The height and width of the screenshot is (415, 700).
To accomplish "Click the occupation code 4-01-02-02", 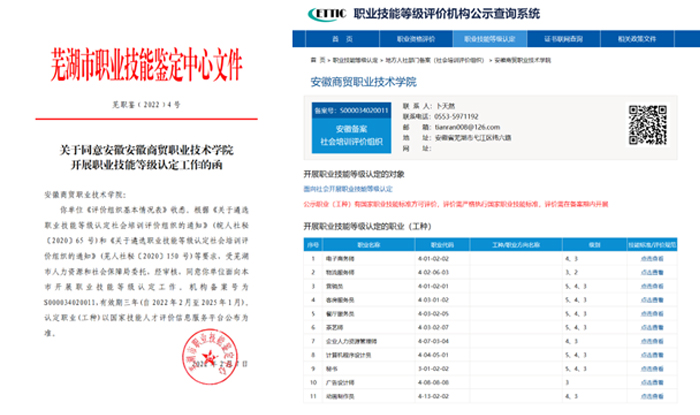I will point(433,258).
